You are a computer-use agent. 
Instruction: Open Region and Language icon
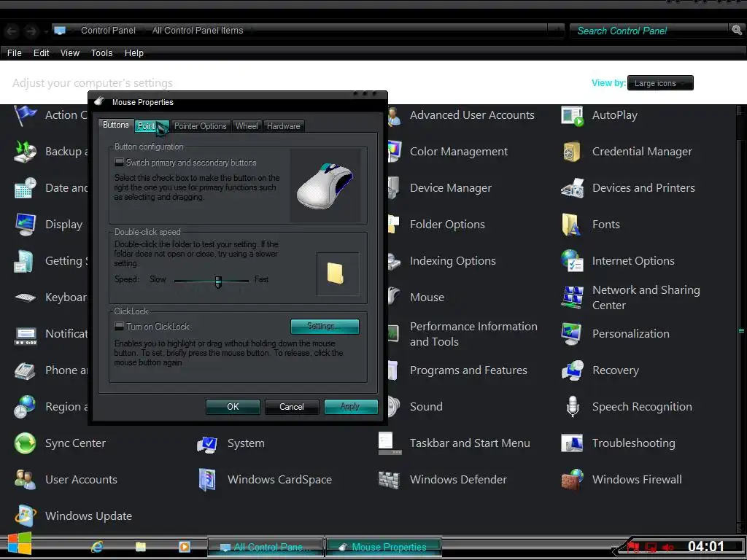click(x=25, y=407)
